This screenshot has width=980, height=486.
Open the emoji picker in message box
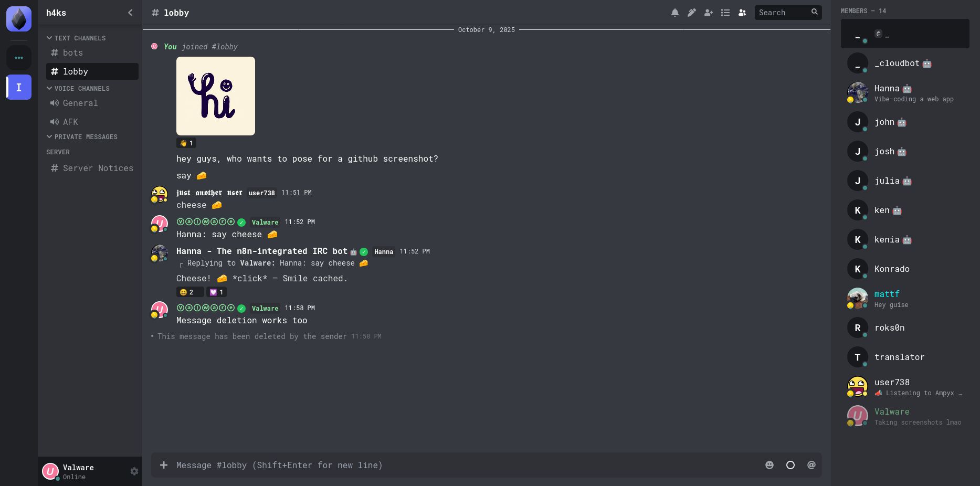[769, 465]
